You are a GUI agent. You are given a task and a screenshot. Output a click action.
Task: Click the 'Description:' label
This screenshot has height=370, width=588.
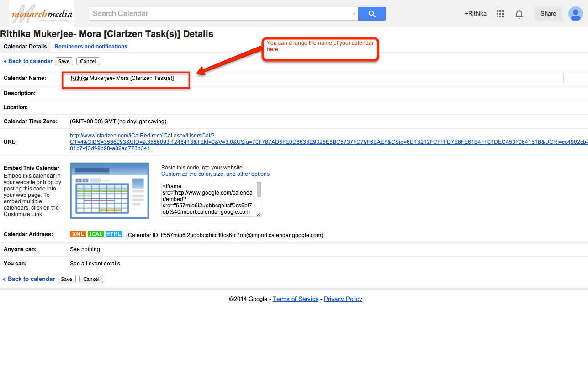20,93
